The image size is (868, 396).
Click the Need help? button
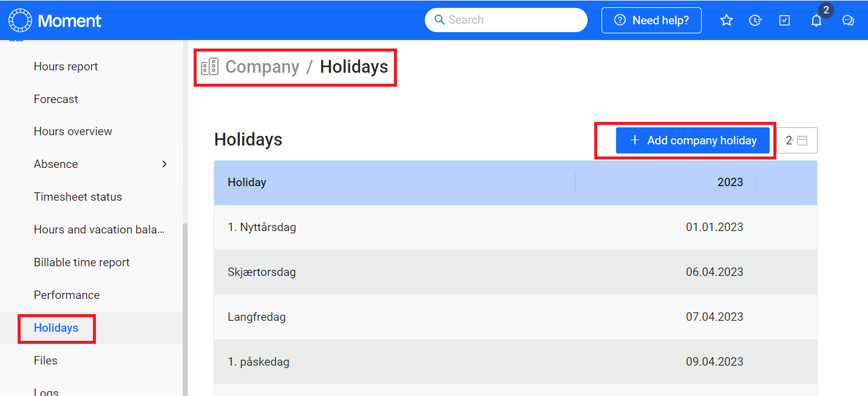click(x=651, y=20)
